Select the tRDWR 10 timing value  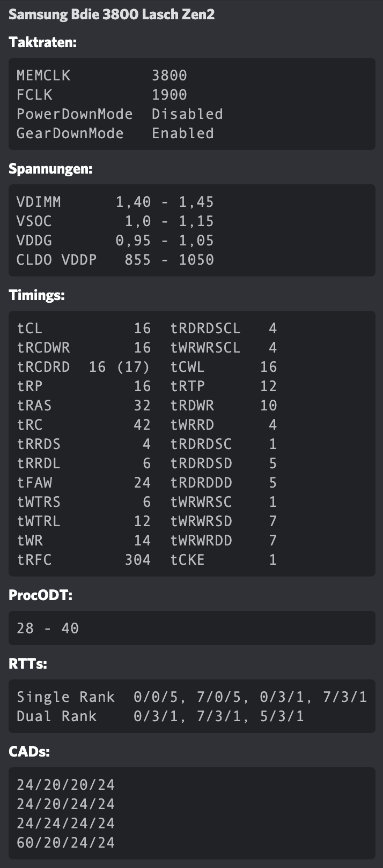pos(224,406)
